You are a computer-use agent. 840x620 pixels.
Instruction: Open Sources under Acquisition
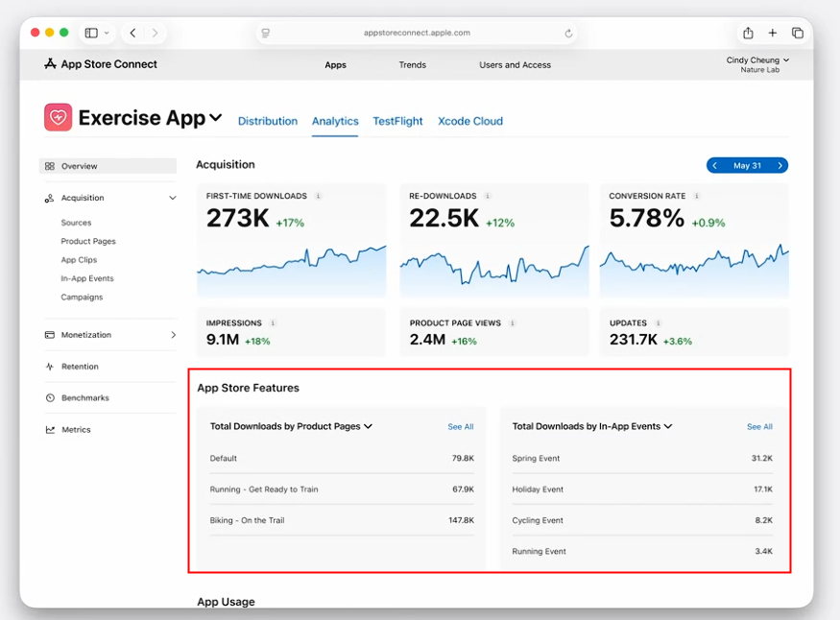pyautogui.click(x=76, y=223)
